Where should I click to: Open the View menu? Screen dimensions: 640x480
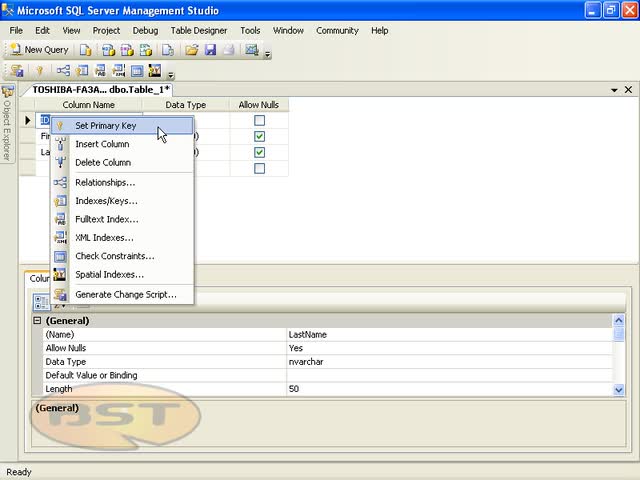pos(71,31)
